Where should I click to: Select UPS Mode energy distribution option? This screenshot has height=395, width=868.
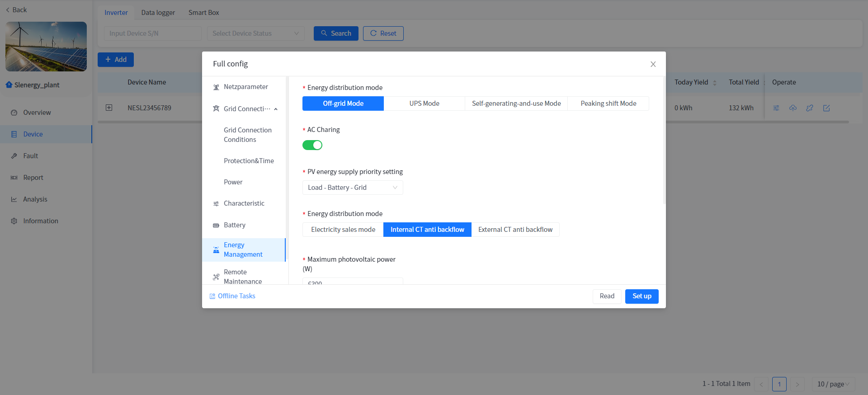coord(424,103)
